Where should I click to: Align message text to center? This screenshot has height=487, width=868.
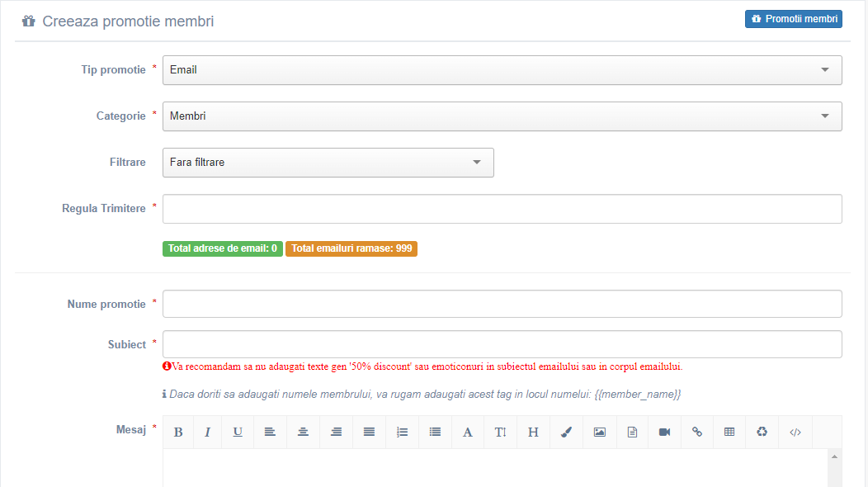click(303, 433)
